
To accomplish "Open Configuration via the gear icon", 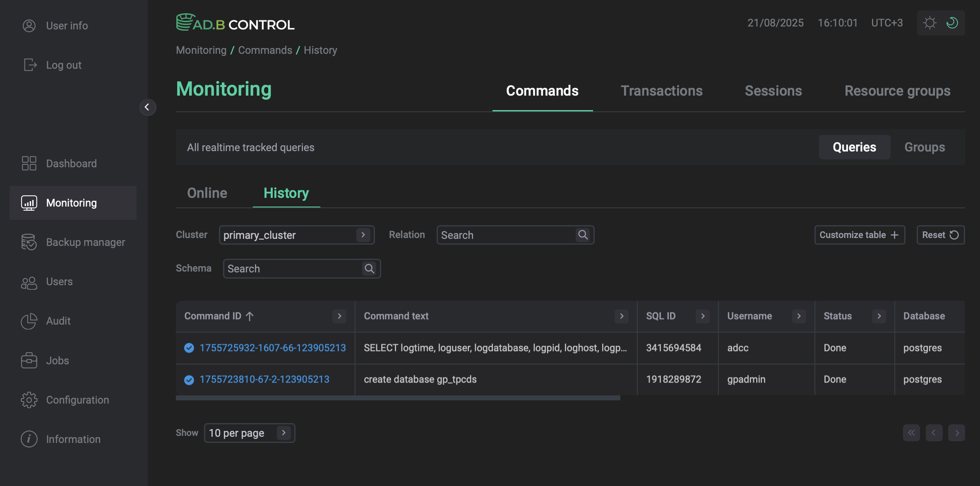I will pos(29,400).
